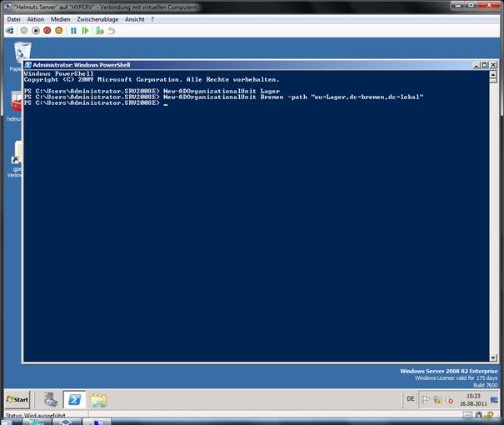Open Windows Explorer folder taskbar icon

tap(98, 399)
